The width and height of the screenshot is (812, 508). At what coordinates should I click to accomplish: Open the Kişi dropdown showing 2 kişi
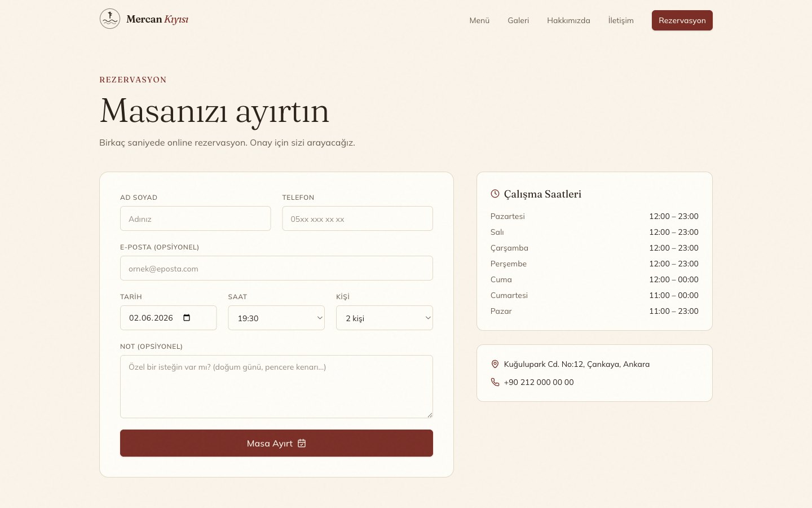[385, 318]
